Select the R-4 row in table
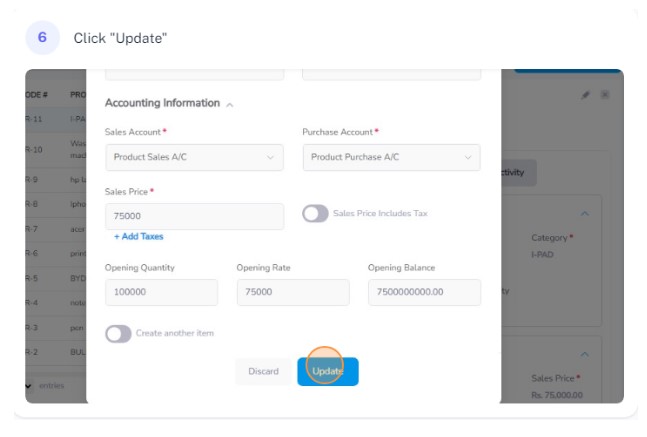 pos(56,303)
